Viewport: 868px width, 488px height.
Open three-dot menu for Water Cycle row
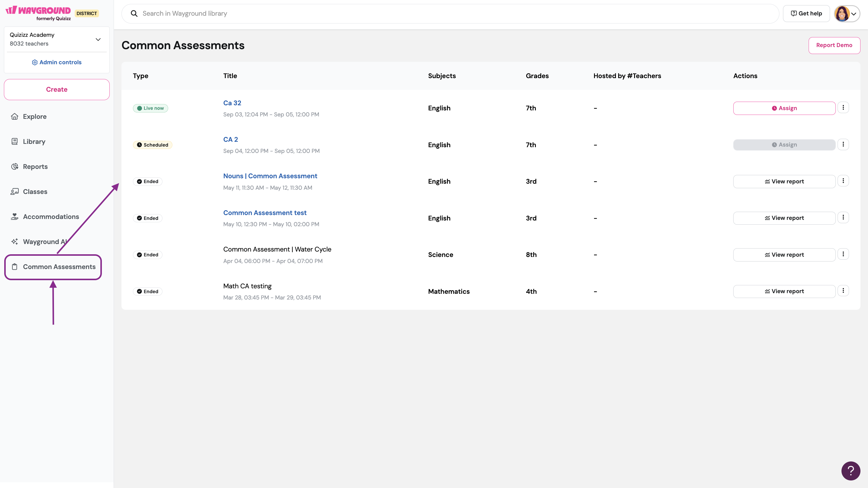tap(843, 254)
